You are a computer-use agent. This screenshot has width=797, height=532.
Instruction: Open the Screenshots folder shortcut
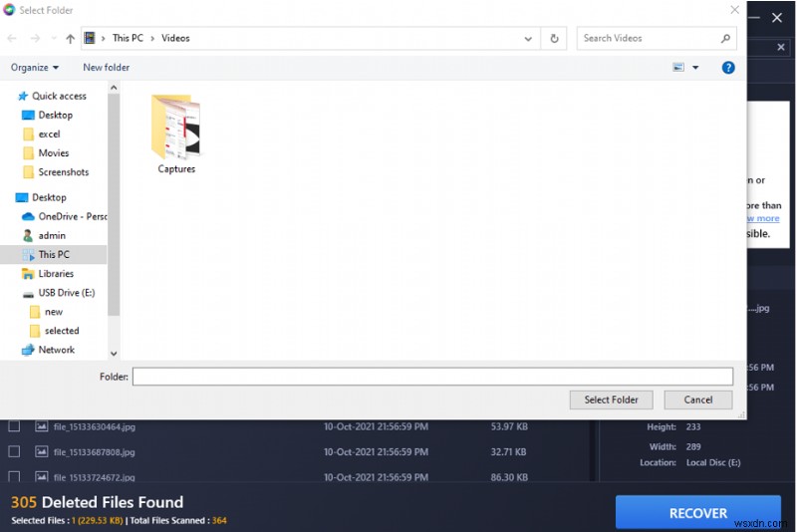click(63, 172)
